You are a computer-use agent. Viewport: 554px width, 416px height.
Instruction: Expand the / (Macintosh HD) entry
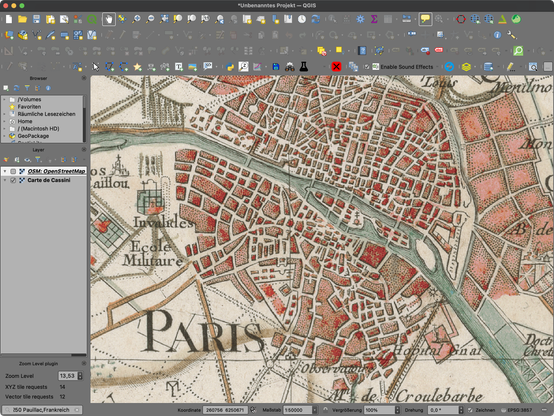tap(5, 129)
